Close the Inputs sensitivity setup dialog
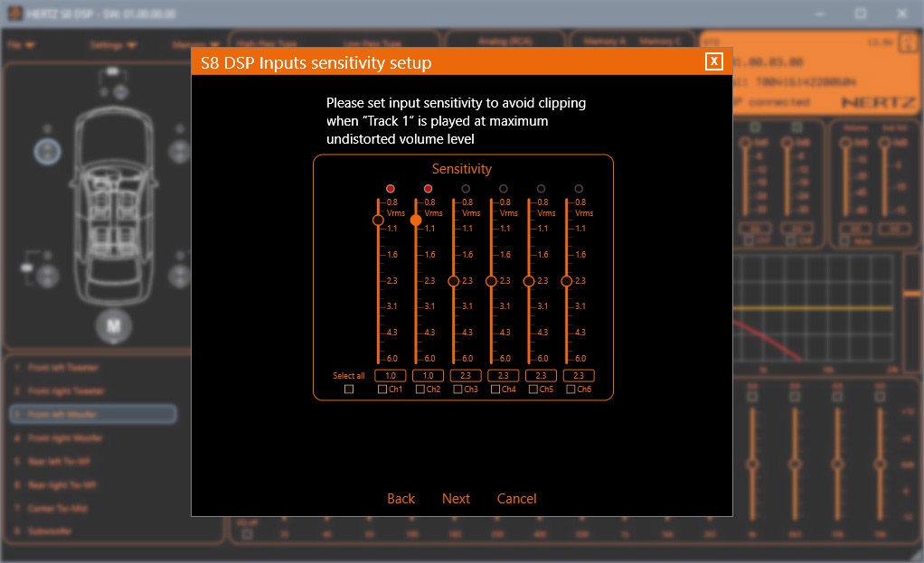924x563 pixels. [713, 61]
